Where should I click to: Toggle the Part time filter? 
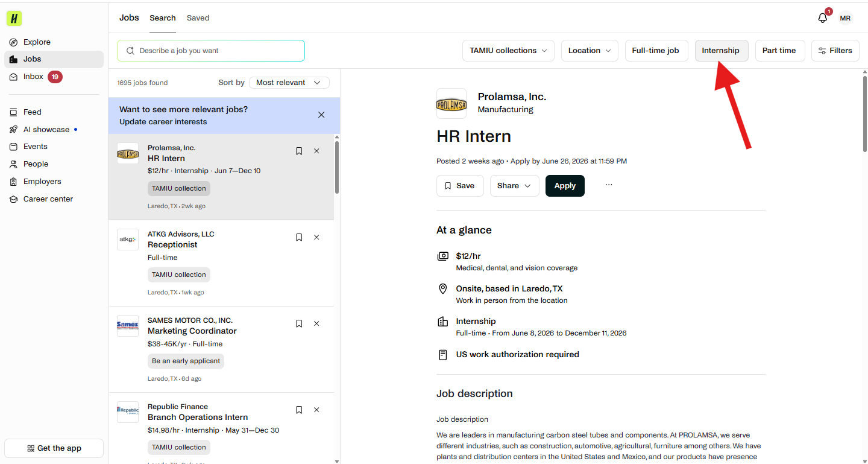click(x=779, y=51)
